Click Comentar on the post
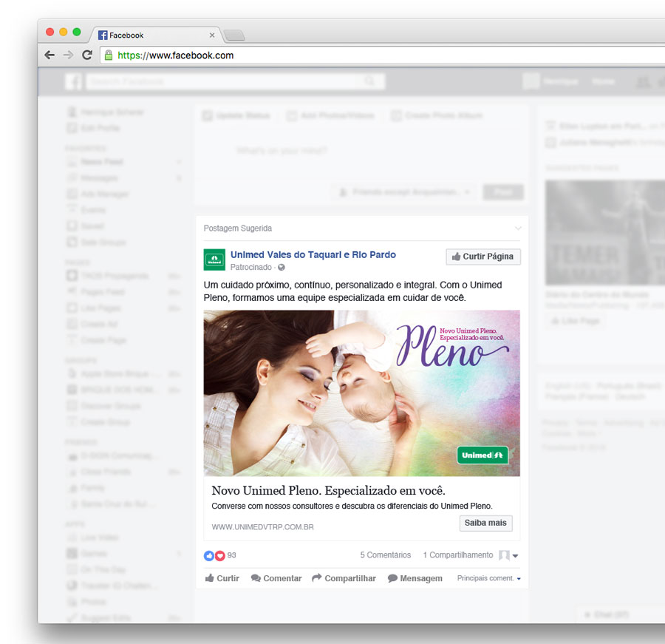Viewport: 665px width, 644px height. point(276,578)
